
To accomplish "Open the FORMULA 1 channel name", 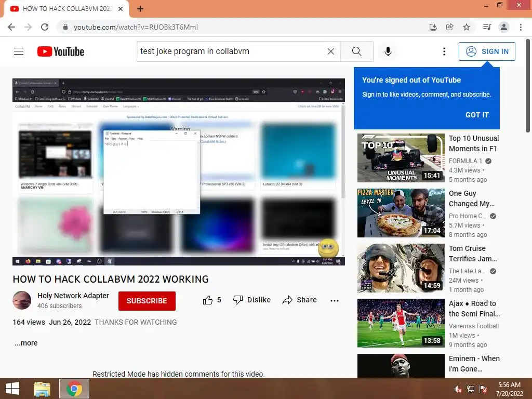I will pos(465,161).
